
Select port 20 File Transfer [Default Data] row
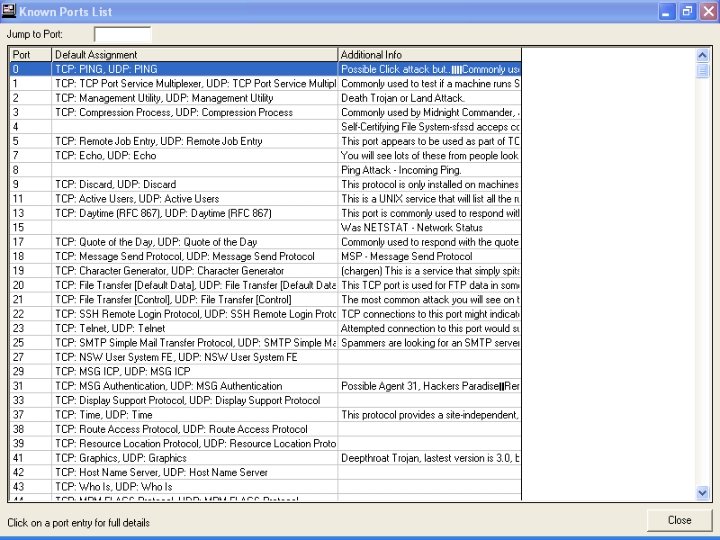coord(265,285)
